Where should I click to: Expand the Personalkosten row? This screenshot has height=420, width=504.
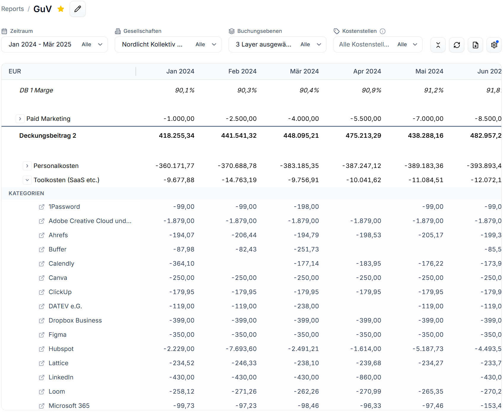coord(27,166)
